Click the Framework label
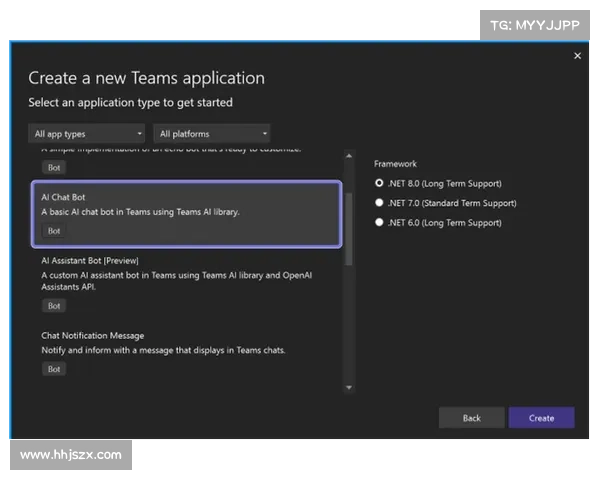This screenshot has height=480, width=600. coord(395,164)
